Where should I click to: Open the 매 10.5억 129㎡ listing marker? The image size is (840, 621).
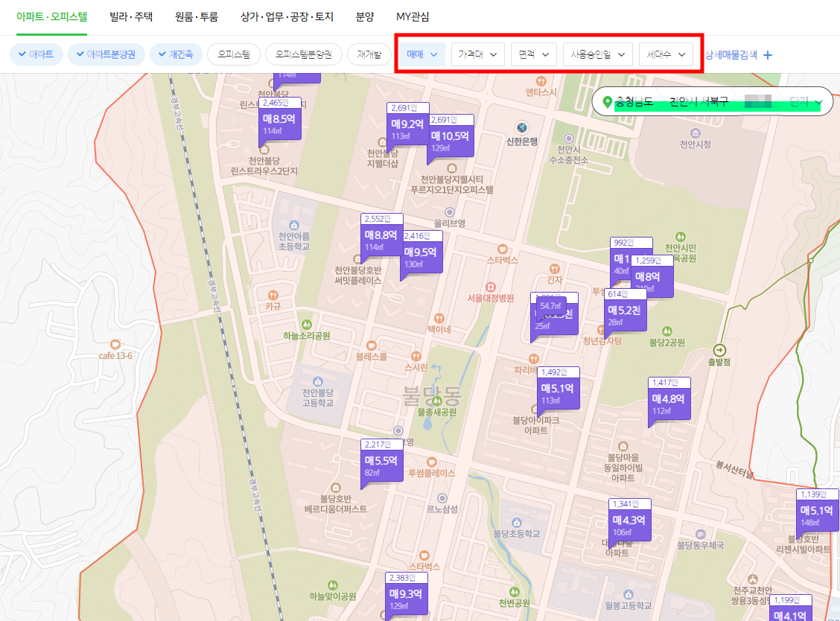(x=450, y=136)
